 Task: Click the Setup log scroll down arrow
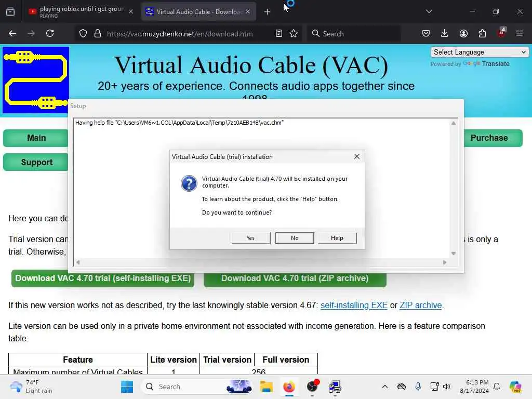click(453, 254)
